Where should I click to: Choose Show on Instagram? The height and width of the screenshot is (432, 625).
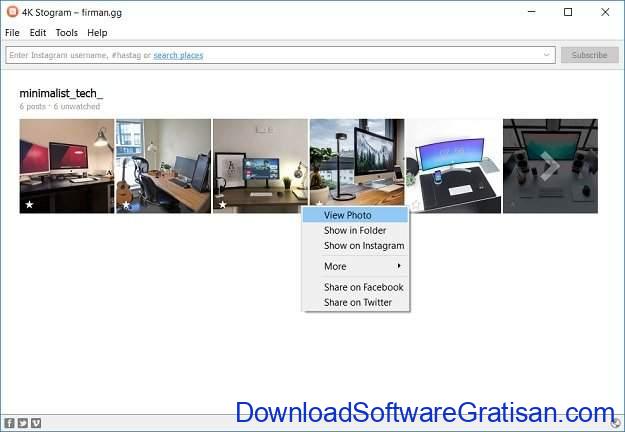click(356, 245)
